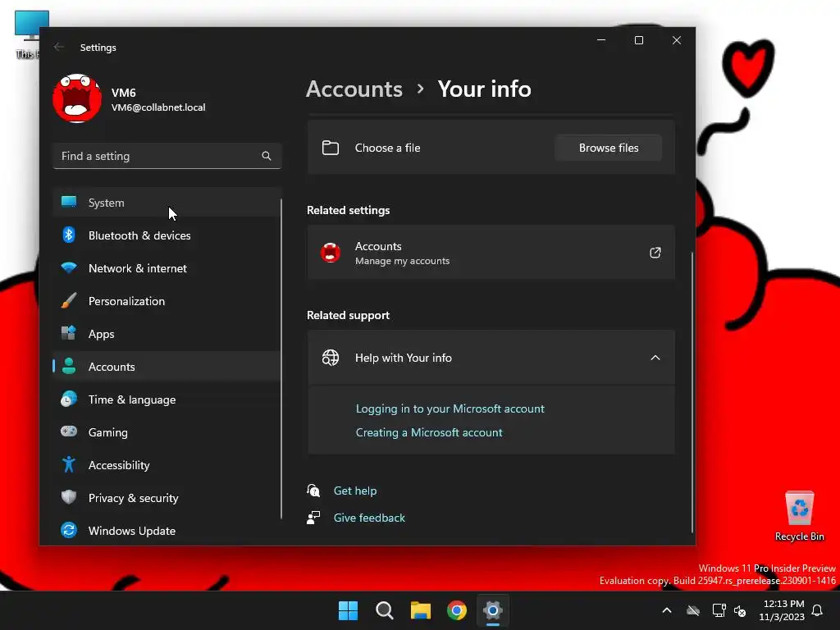The height and width of the screenshot is (630, 840).
Task: Click the network display tray icon
Action: [719, 610]
